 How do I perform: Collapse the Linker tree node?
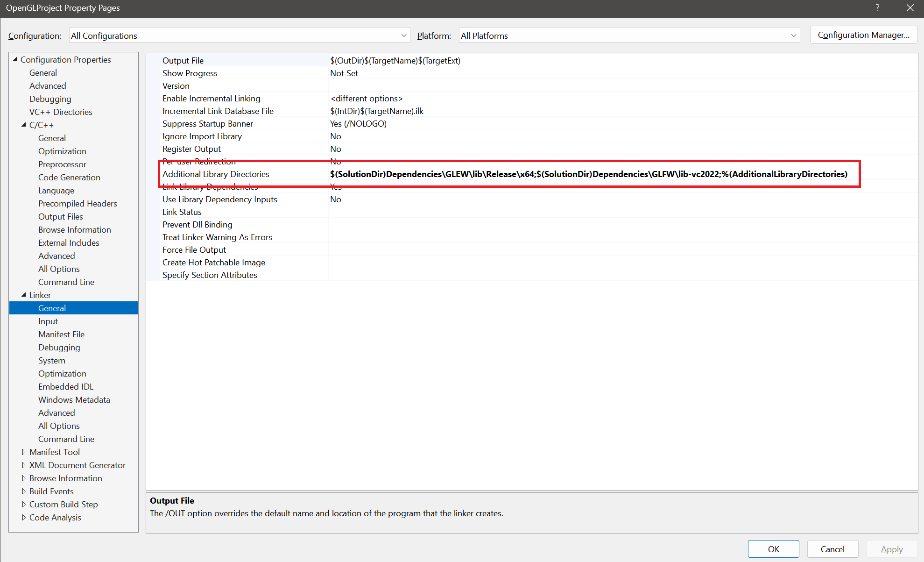click(x=24, y=295)
